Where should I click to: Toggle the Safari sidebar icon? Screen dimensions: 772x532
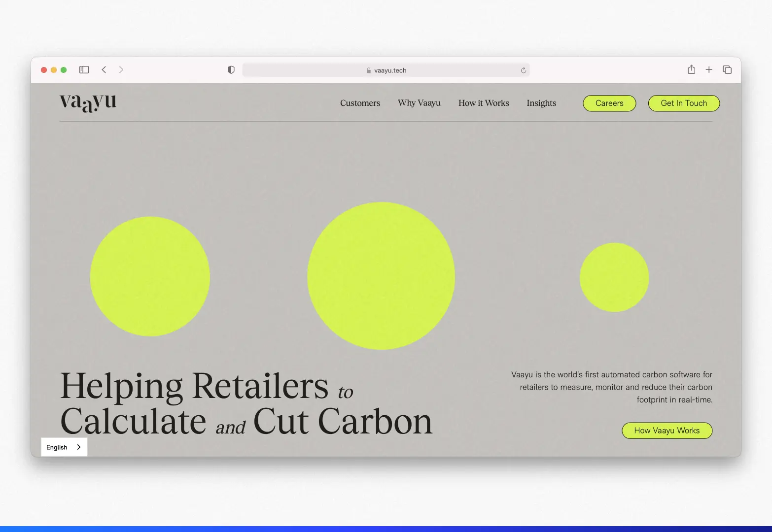[x=84, y=69]
